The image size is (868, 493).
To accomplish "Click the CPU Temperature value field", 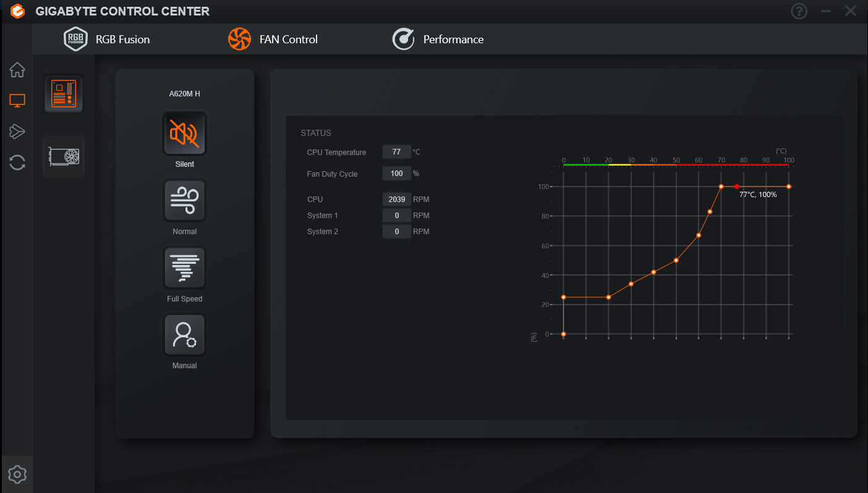I will 396,152.
